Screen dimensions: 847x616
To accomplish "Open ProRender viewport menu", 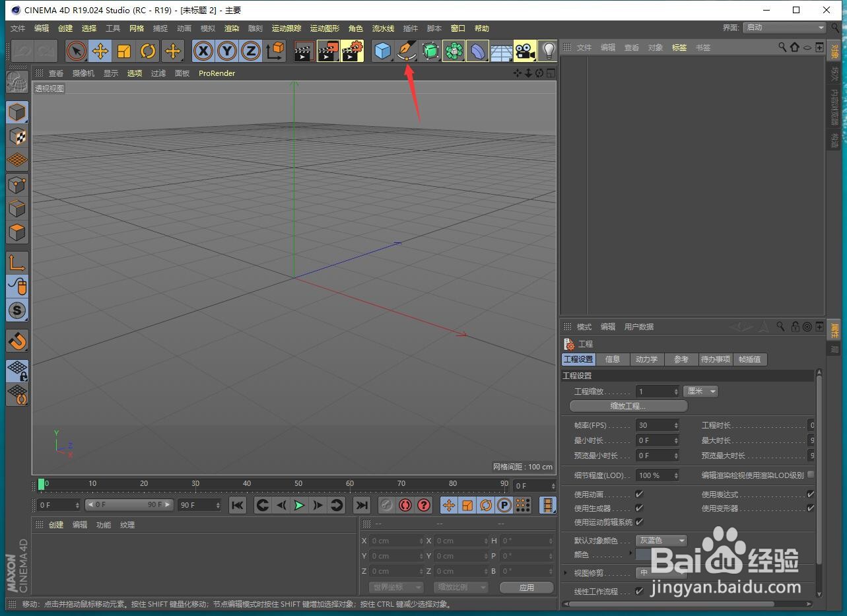I will [217, 73].
